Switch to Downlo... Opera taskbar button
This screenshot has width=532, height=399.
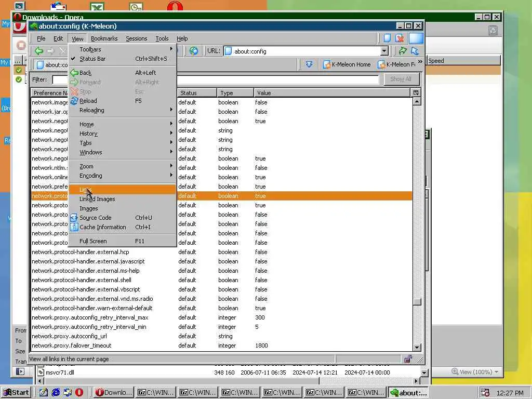(114, 393)
